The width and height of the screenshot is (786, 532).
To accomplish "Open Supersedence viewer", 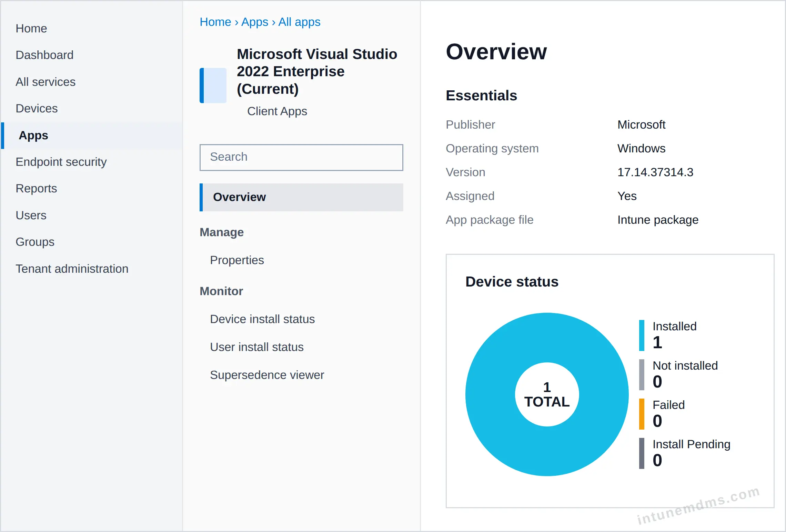I will [267, 375].
